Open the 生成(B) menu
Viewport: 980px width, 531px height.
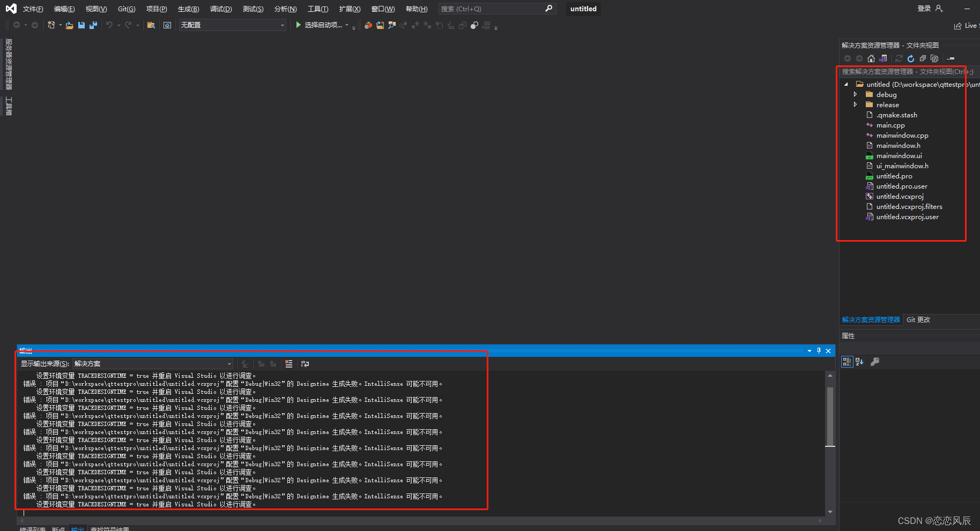[189, 9]
